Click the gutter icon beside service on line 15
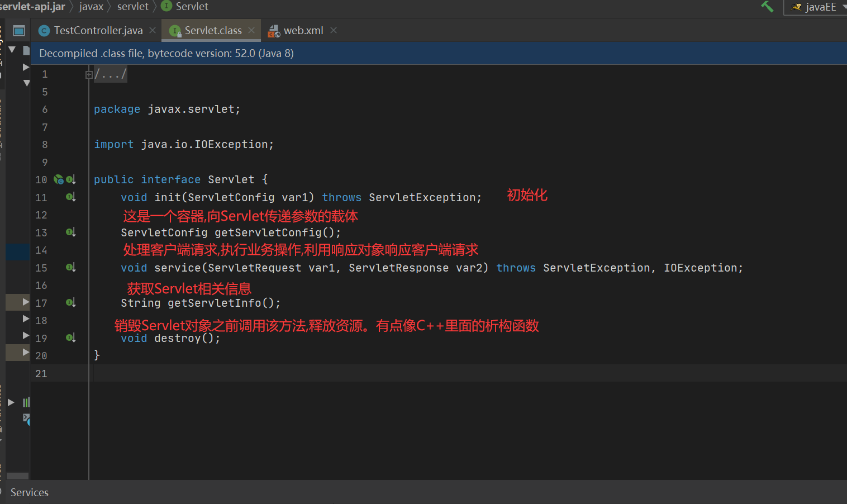The image size is (847, 504). point(71,268)
